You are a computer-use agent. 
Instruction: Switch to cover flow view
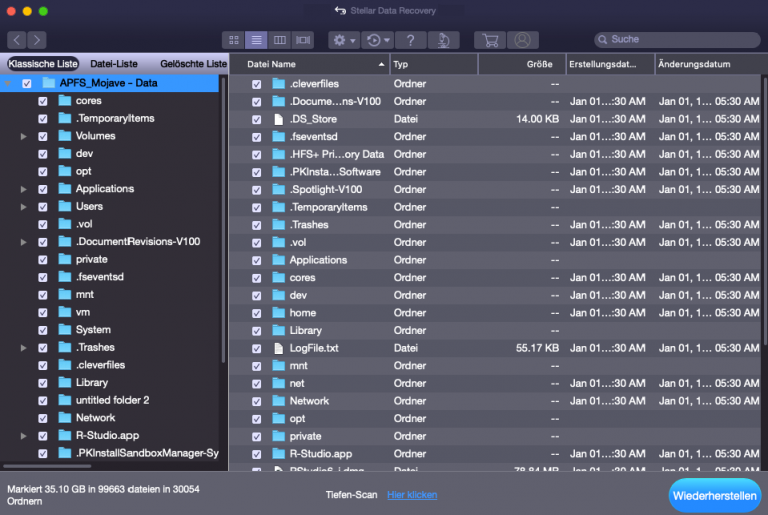303,40
